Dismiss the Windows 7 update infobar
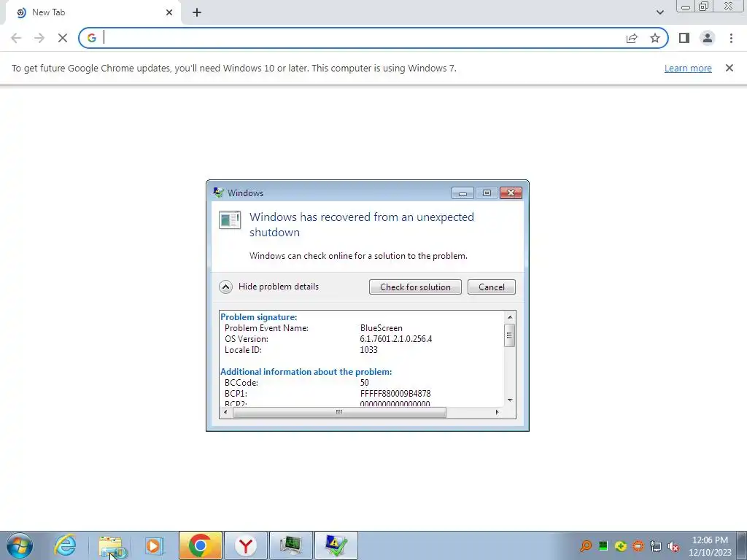Screen dimensions: 747x560 click(729, 68)
